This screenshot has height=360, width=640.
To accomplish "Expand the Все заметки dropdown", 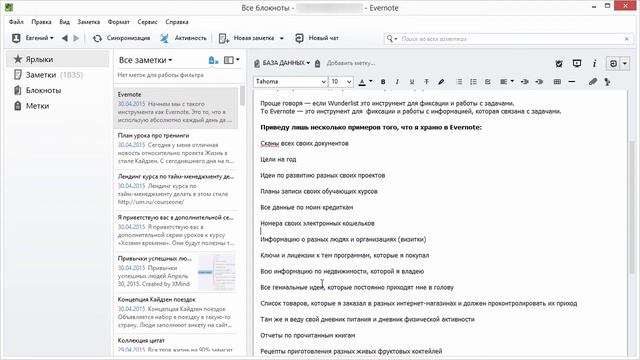I will [145, 60].
